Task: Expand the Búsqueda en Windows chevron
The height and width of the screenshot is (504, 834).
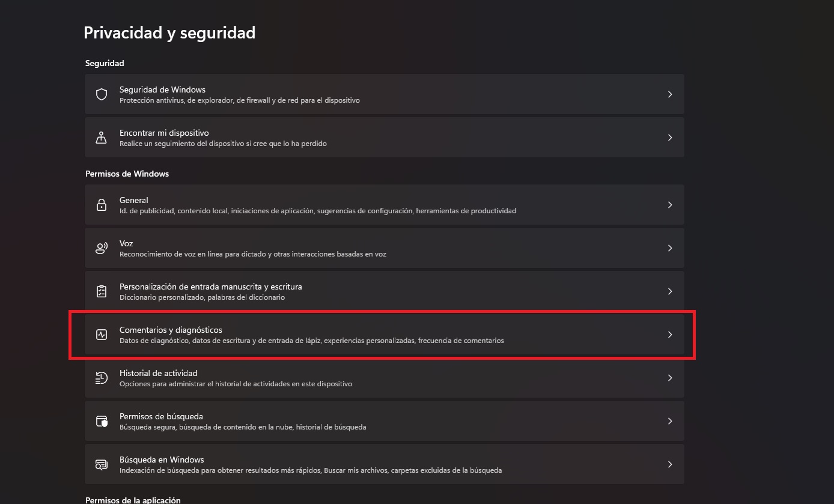Action: coord(670,464)
